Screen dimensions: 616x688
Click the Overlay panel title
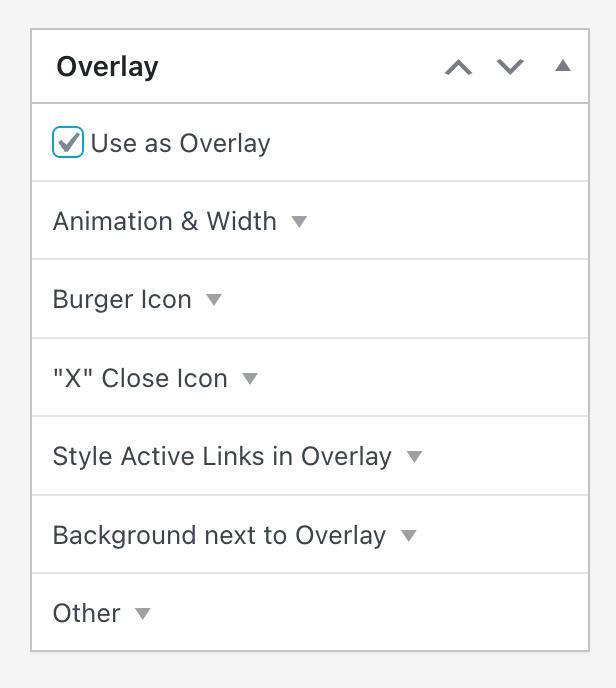click(107, 67)
